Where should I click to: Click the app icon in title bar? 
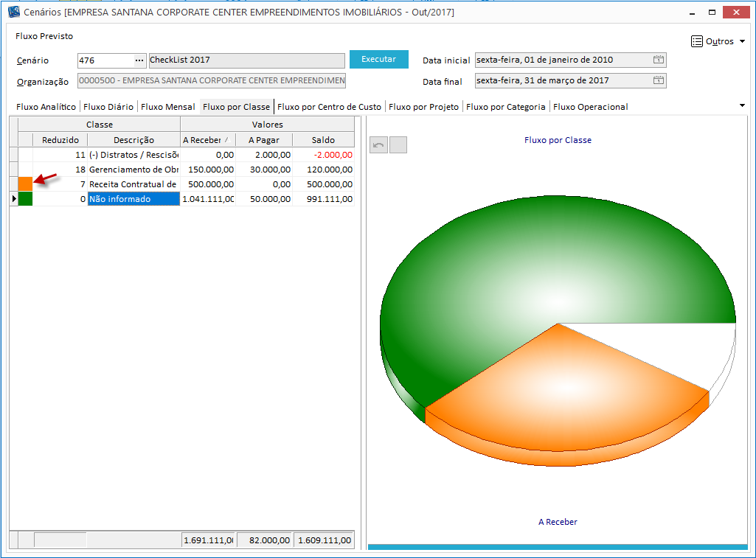[13, 13]
